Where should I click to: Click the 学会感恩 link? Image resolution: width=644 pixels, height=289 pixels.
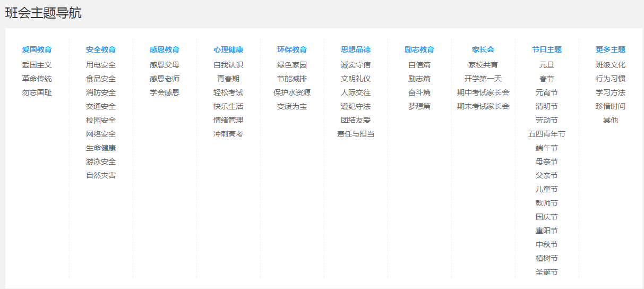point(165,92)
